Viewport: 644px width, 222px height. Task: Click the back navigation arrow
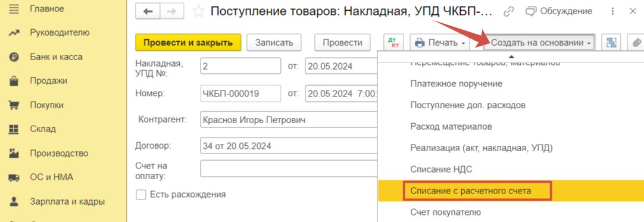click(148, 12)
